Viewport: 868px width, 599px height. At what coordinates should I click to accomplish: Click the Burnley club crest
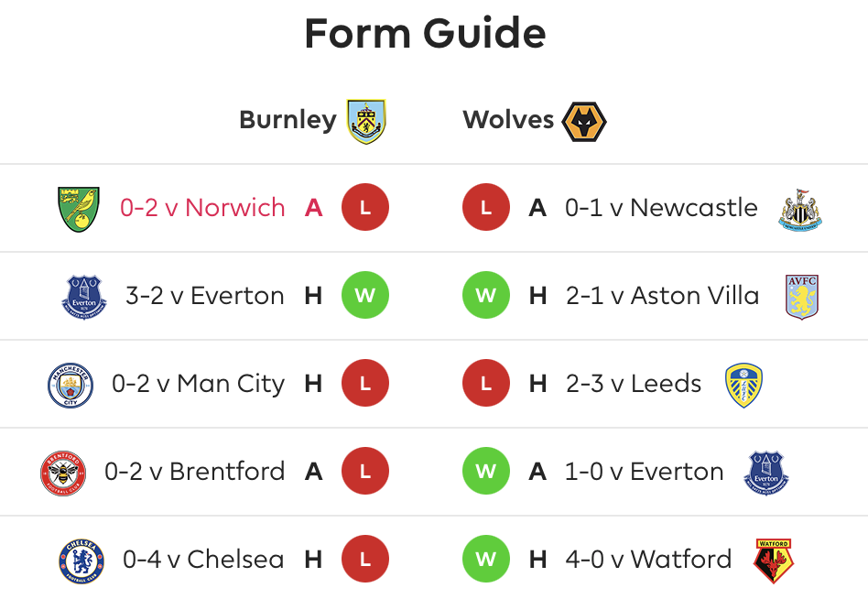click(x=366, y=121)
